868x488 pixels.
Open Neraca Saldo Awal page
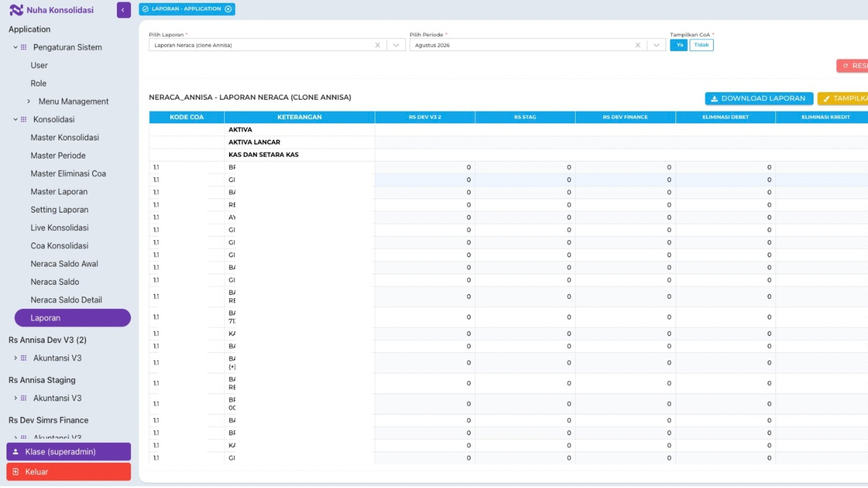(x=65, y=264)
